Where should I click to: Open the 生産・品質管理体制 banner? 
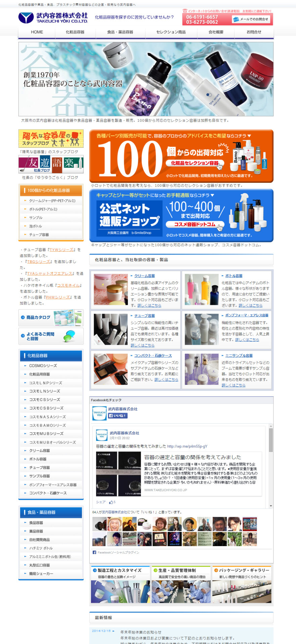(x=181, y=585)
